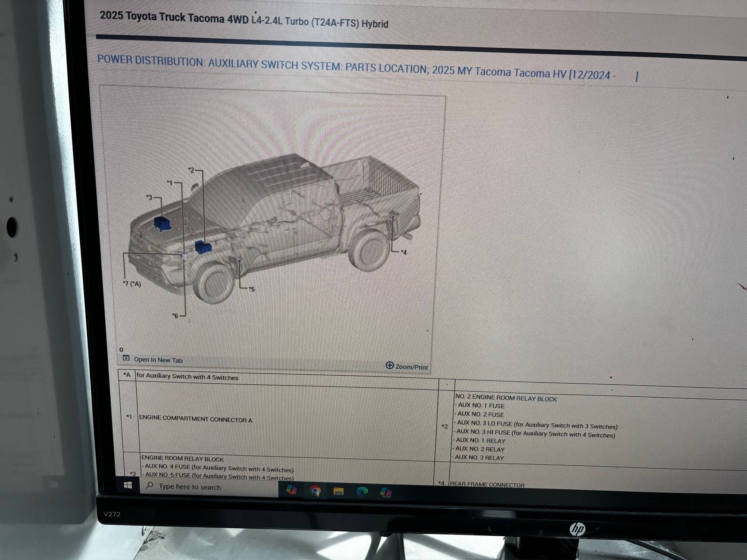Select the *4 callout label at the rear wheel
Screen dimensions: 747x560
pyautogui.click(x=403, y=252)
